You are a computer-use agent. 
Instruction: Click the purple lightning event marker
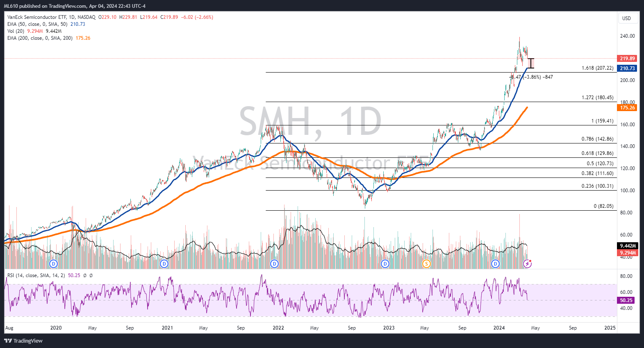528,264
